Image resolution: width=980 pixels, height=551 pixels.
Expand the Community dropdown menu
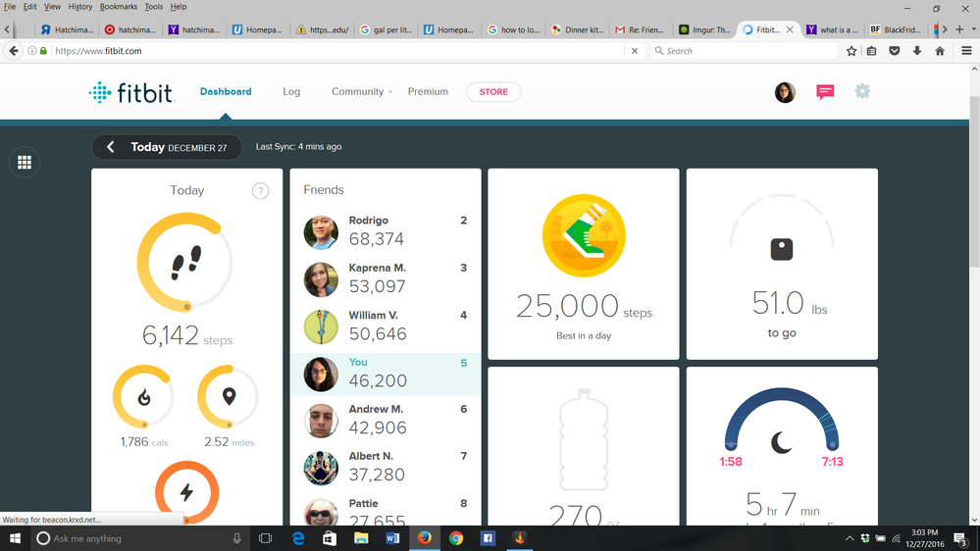point(362,92)
